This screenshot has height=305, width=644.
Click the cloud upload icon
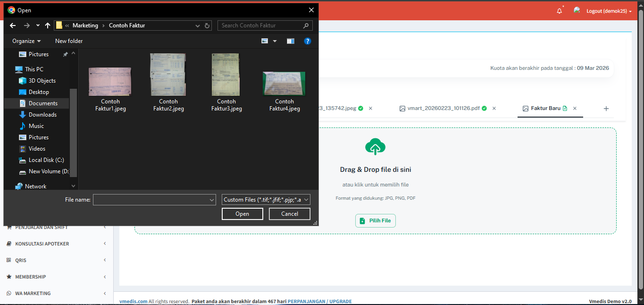[375, 147]
